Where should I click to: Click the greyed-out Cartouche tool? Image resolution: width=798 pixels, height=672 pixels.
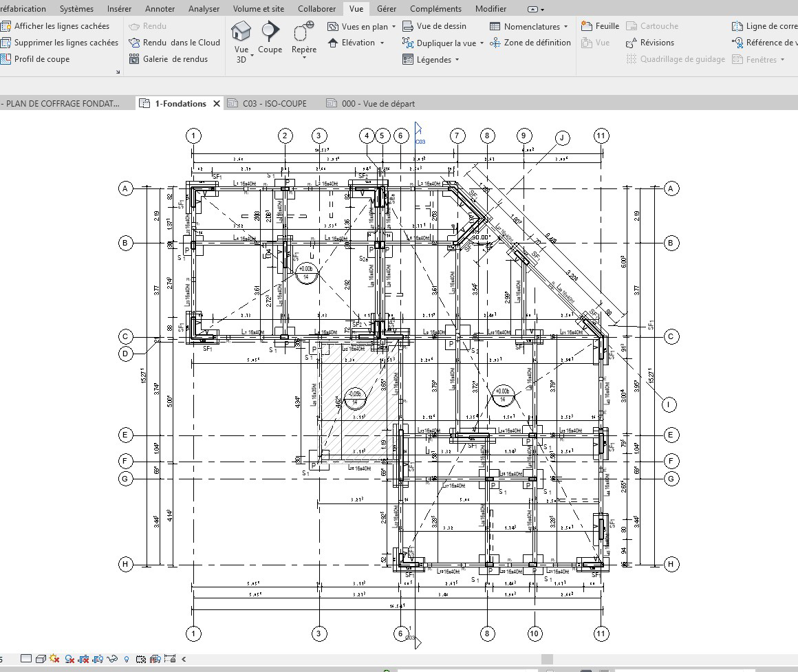pyautogui.click(x=652, y=26)
